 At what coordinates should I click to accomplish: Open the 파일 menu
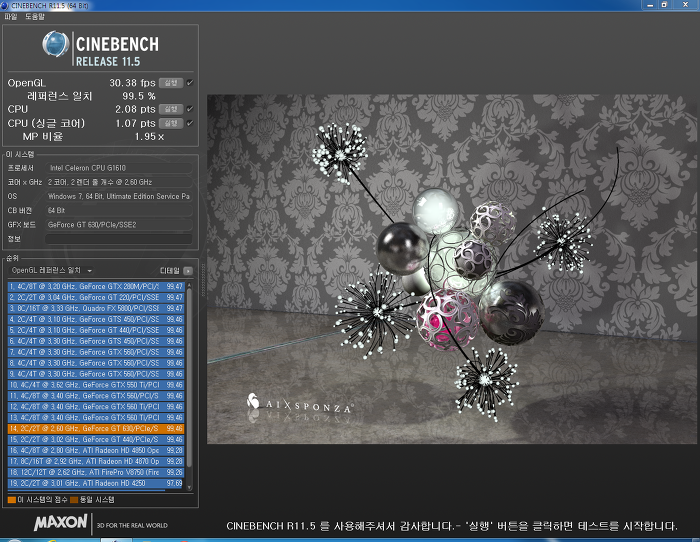tap(11, 17)
